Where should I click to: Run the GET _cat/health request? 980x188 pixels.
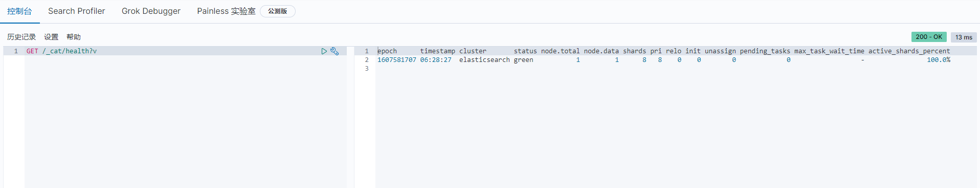pos(324,51)
